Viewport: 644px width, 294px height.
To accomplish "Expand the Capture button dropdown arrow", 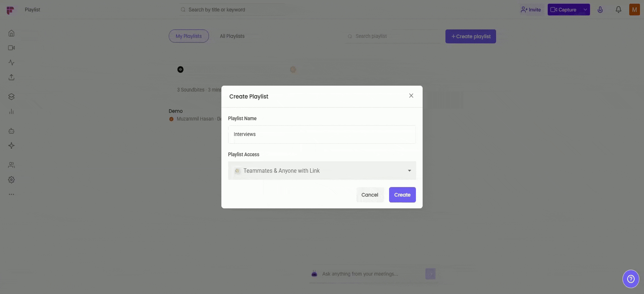I will point(585,10).
